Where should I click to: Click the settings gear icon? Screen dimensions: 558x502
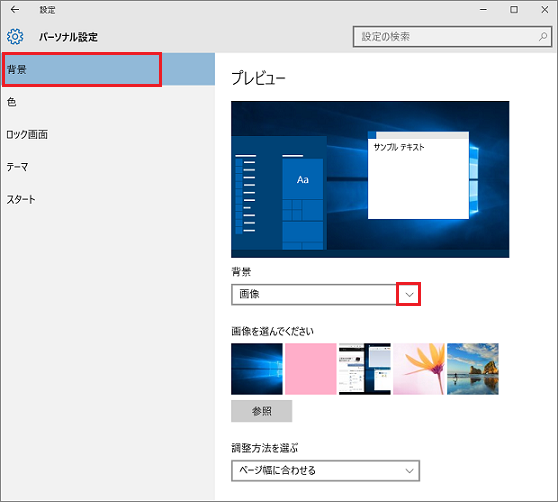click(x=15, y=37)
